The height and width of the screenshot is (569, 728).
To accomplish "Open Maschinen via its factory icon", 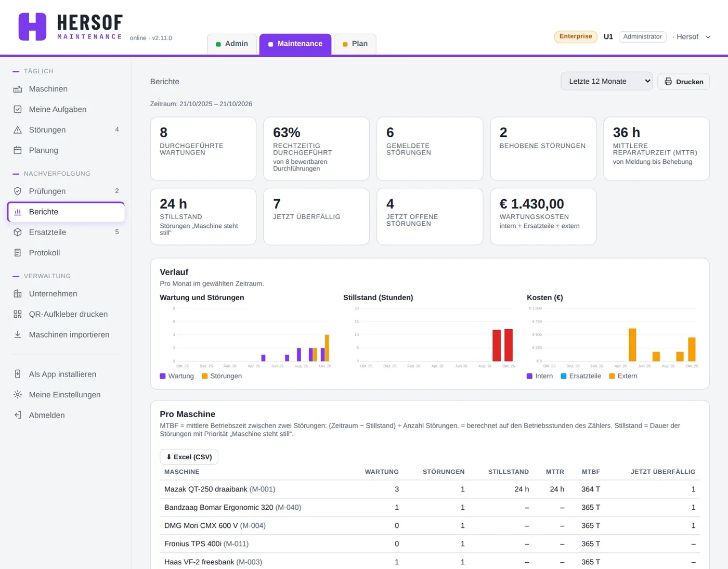I will [x=18, y=89].
